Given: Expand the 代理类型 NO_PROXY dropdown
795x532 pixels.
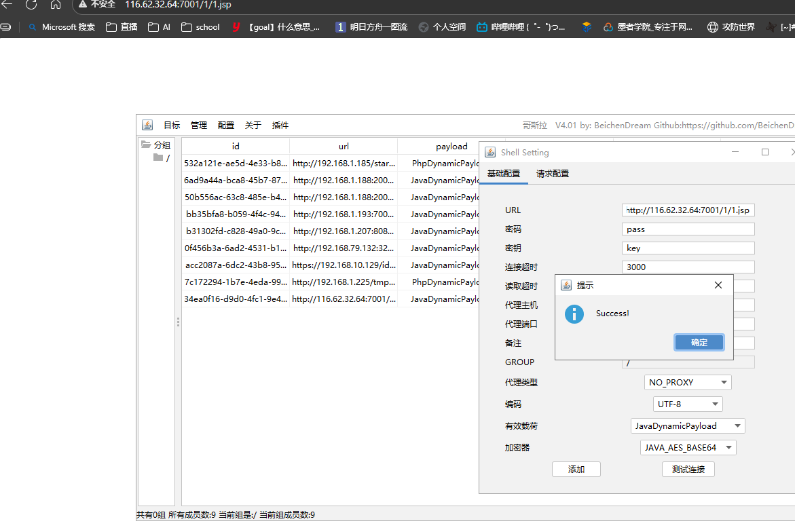Looking at the screenshot, I should click(687, 383).
